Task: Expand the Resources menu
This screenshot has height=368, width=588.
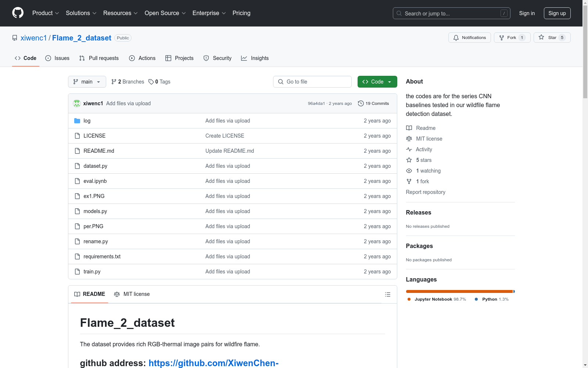Action: [x=121, y=13]
